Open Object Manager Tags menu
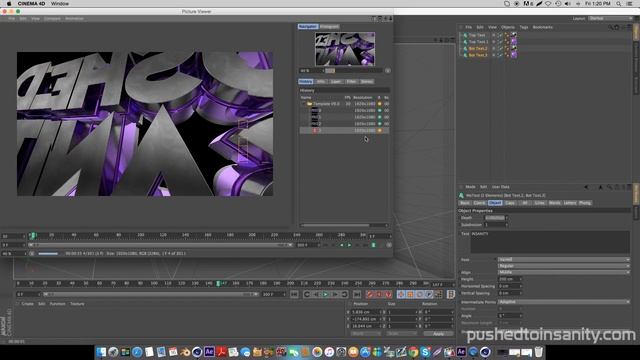The height and width of the screenshot is (360, 640). tap(524, 27)
